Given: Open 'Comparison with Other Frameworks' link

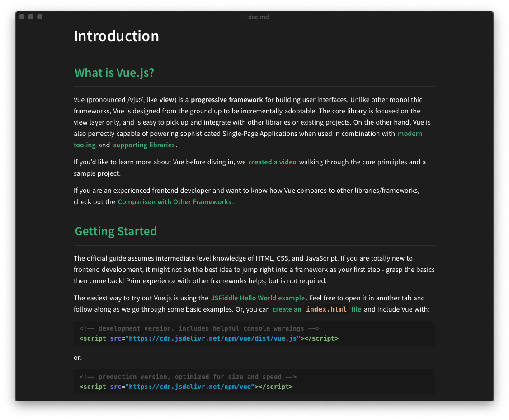Looking at the screenshot, I should pyautogui.click(x=174, y=202).
